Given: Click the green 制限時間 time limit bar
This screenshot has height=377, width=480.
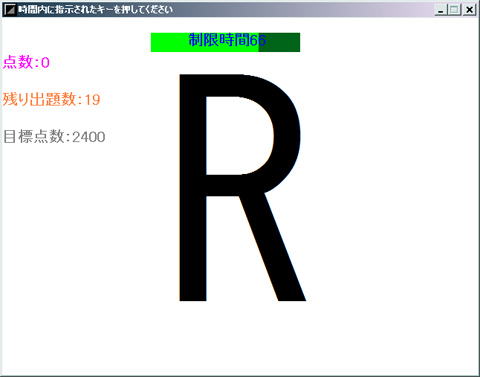Looking at the screenshot, I should point(225,42).
